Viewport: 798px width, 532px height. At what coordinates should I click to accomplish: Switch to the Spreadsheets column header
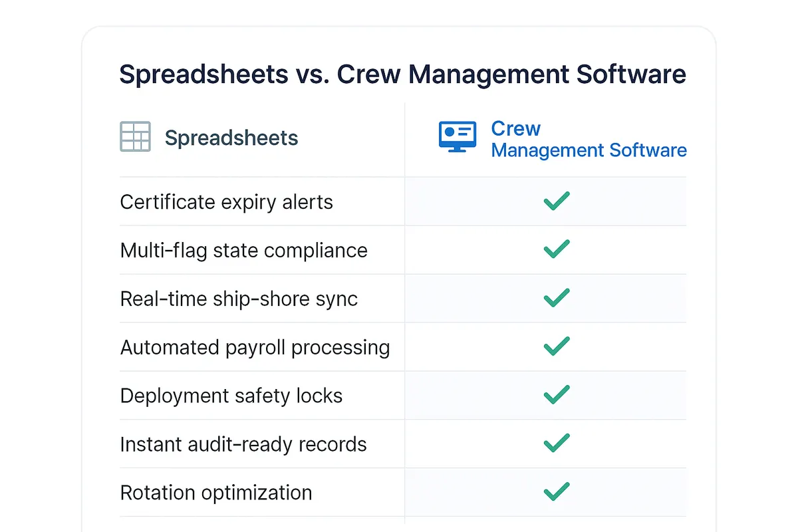[231, 138]
